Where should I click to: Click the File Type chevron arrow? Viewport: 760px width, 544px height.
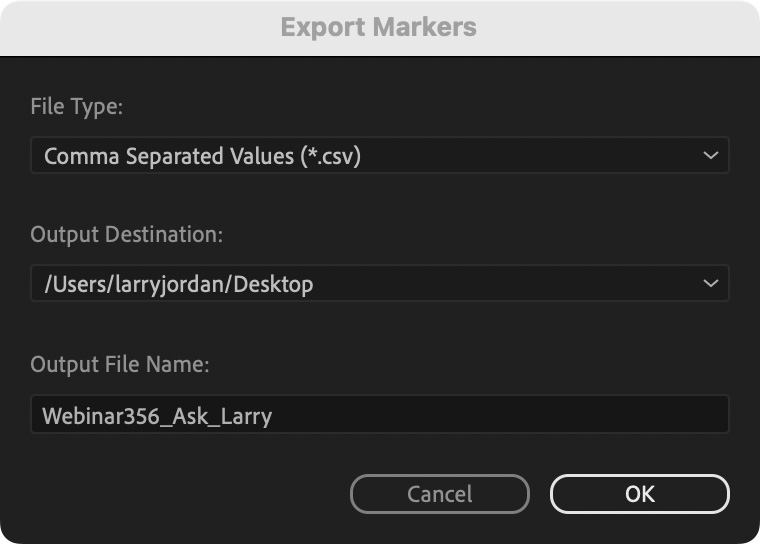coord(711,156)
